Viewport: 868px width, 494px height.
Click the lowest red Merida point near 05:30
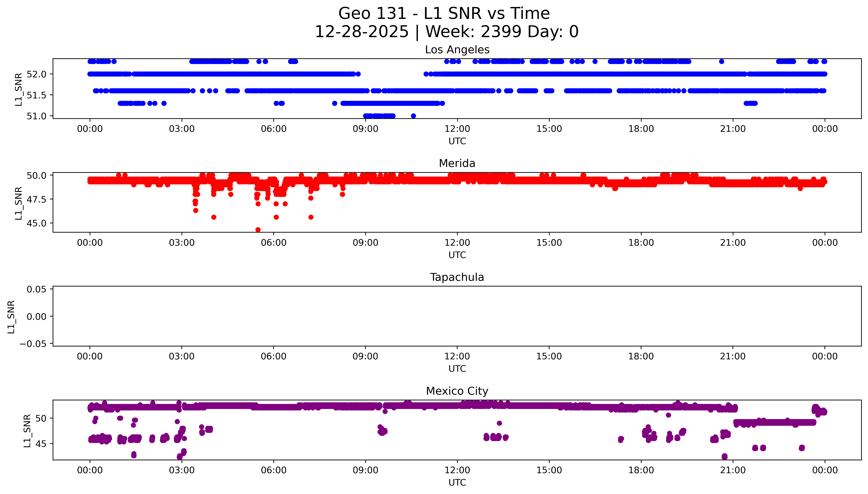coord(258,230)
